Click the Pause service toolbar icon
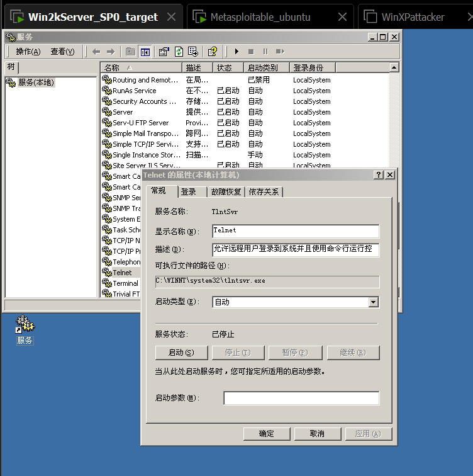Image resolution: width=473 pixels, height=476 pixels. click(265, 52)
